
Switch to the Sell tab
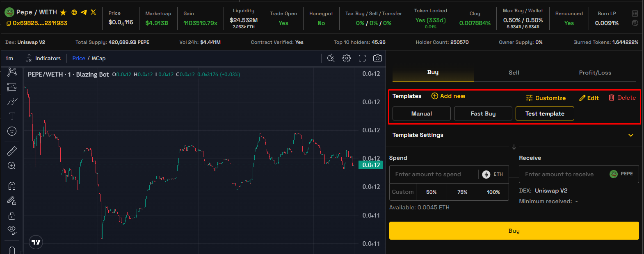[x=514, y=73]
